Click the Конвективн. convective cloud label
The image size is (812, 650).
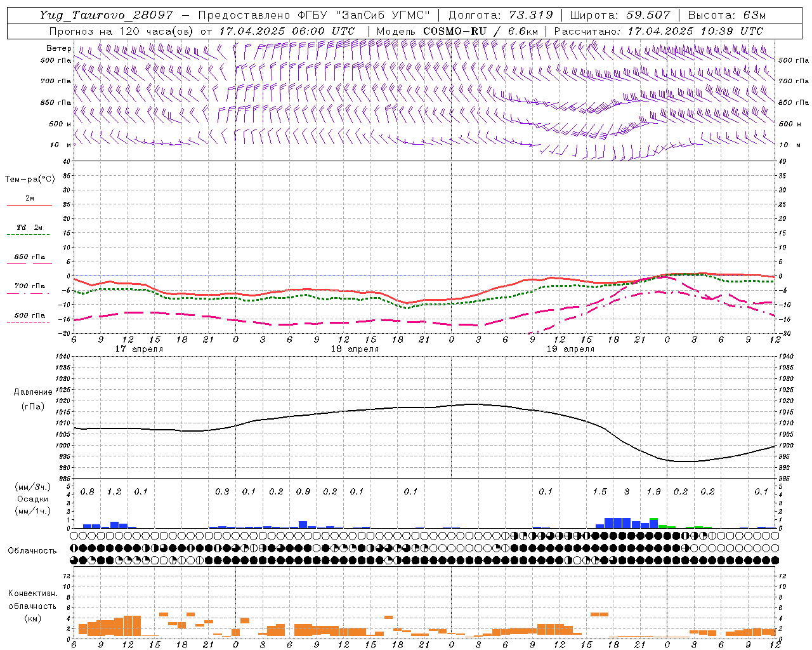[x=32, y=594]
